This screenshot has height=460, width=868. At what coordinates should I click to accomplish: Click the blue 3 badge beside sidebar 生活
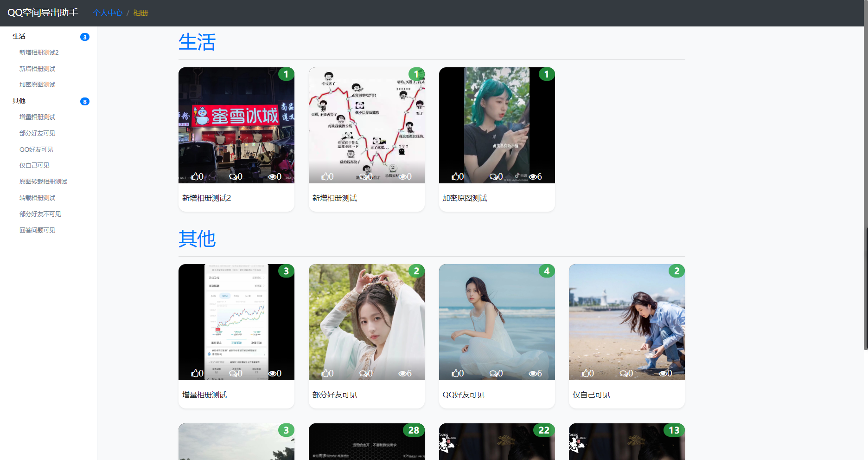[x=85, y=37]
